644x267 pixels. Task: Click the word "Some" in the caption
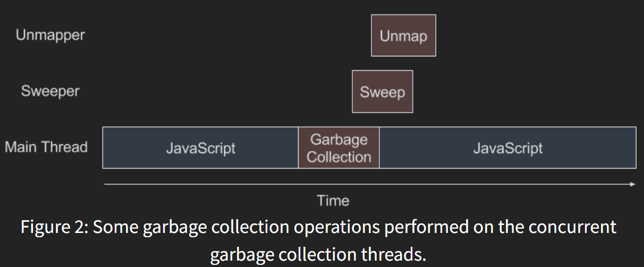click(x=114, y=227)
